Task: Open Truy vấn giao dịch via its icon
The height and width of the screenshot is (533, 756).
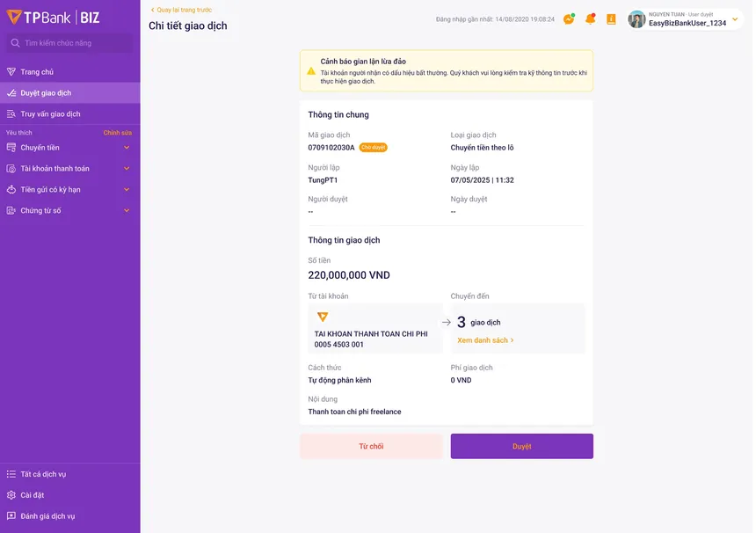Action: (11, 113)
